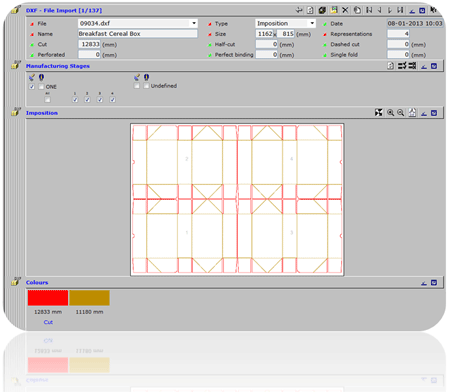Click the blue square panel icon in DXF File Import header
450x392 pixels.
tap(422, 11)
